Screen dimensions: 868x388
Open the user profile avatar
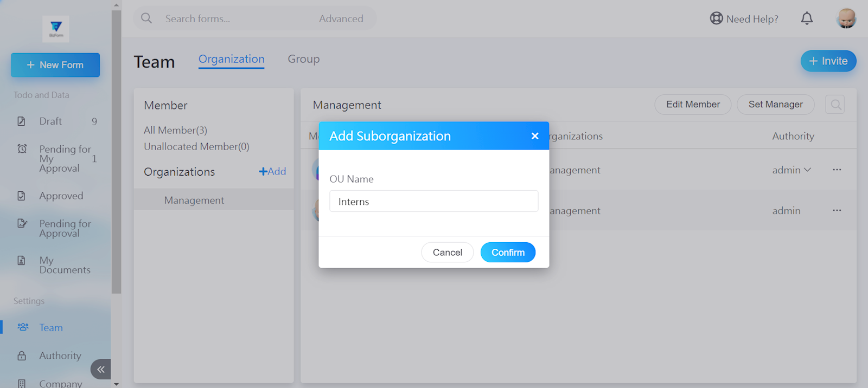click(x=846, y=18)
